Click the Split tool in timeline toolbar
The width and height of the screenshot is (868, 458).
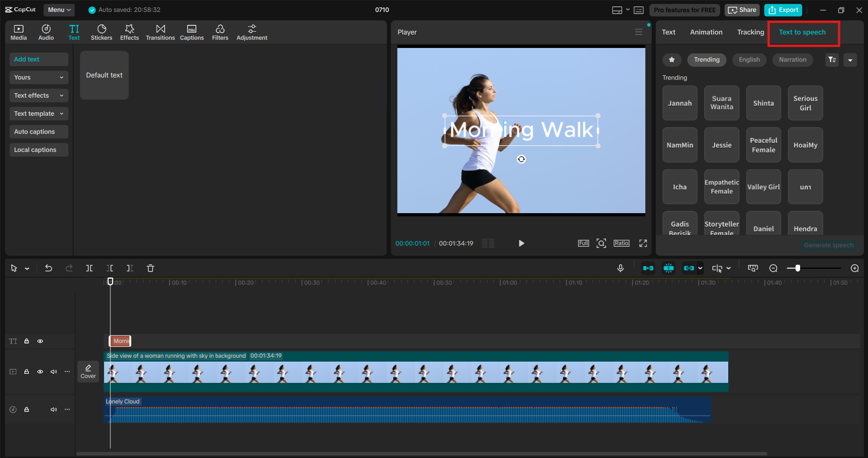pos(89,268)
